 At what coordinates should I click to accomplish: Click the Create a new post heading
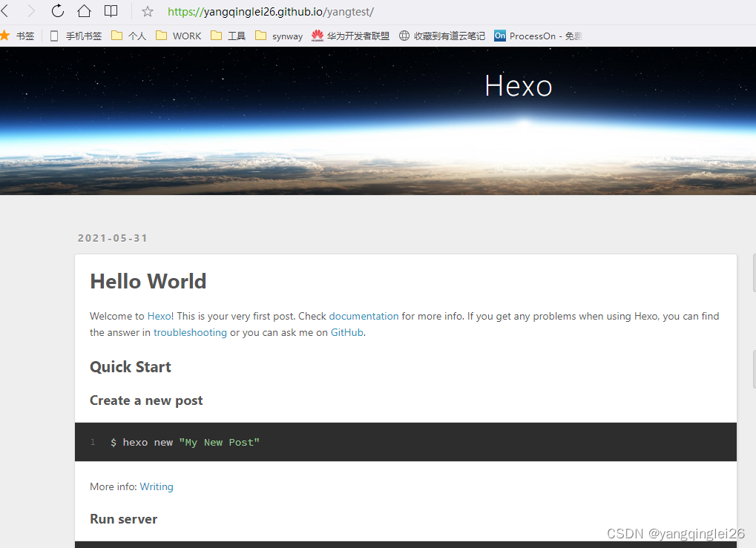tap(146, 400)
